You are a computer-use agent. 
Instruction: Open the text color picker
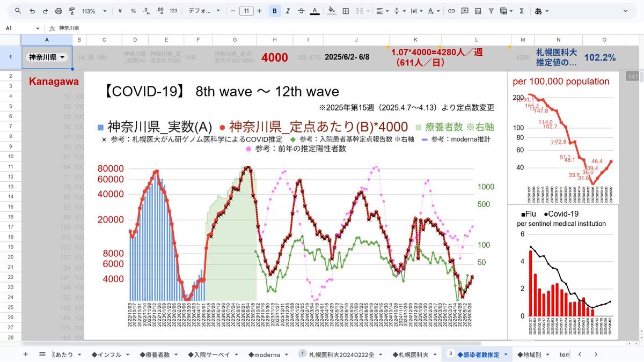[314, 11]
